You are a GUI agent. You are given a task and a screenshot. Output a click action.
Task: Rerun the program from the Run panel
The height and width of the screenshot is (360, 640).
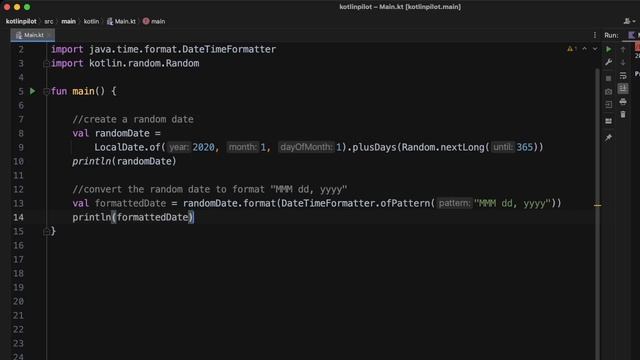pos(609,49)
